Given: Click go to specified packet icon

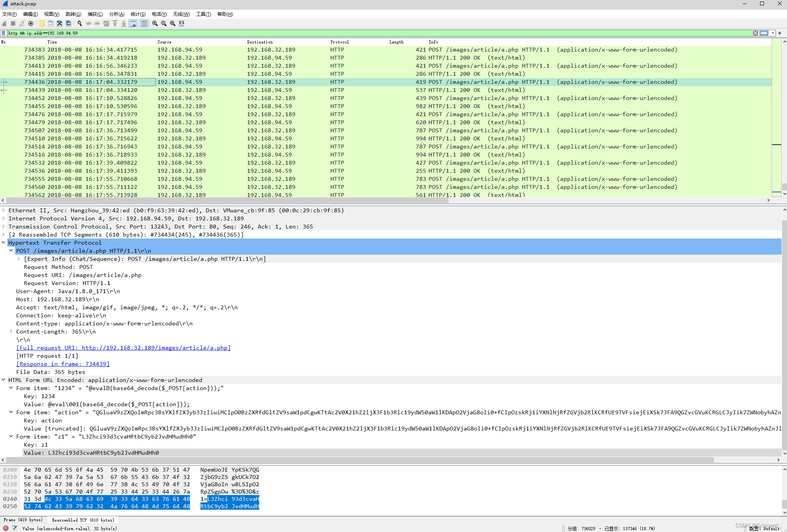Looking at the screenshot, I should click(x=106, y=23).
